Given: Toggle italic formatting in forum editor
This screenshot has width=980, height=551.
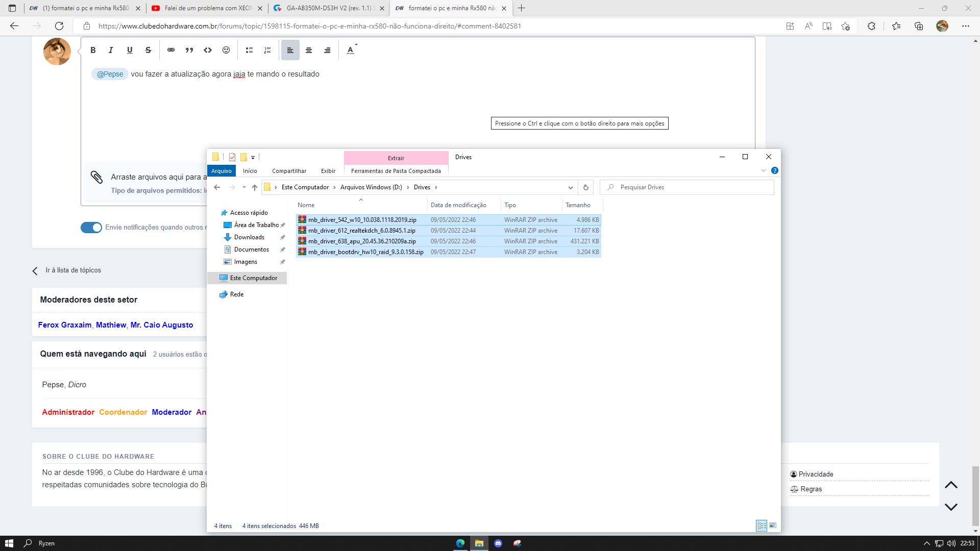Looking at the screenshot, I should 111,50.
